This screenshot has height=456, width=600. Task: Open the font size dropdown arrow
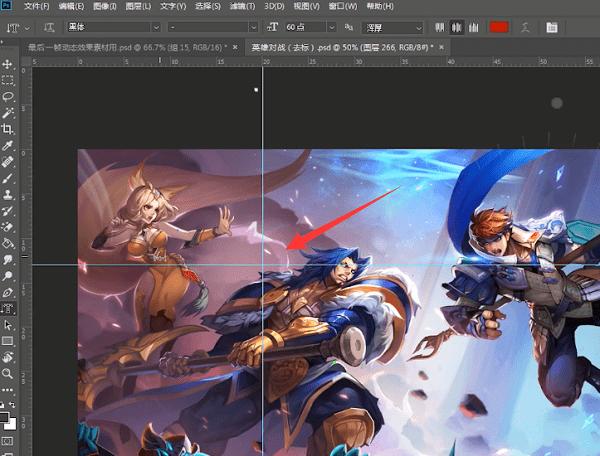[332, 27]
